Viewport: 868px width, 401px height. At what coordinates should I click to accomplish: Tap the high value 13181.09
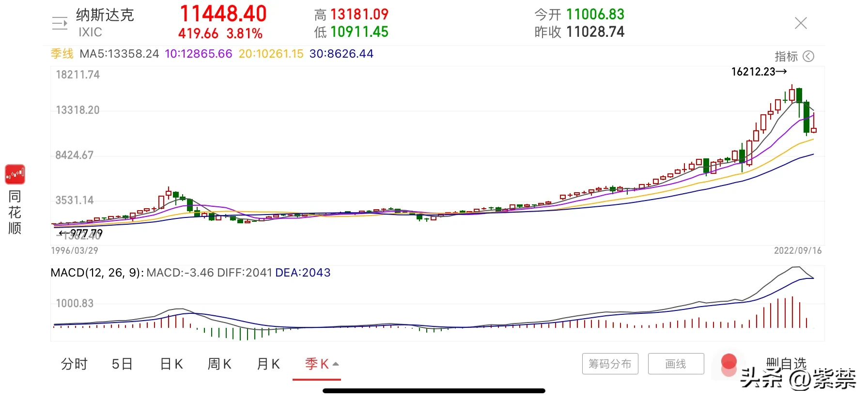pyautogui.click(x=359, y=15)
